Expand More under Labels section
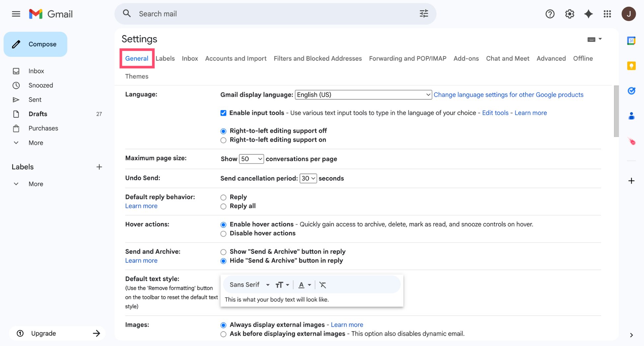The height and width of the screenshot is (346, 644). click(36, 184)
